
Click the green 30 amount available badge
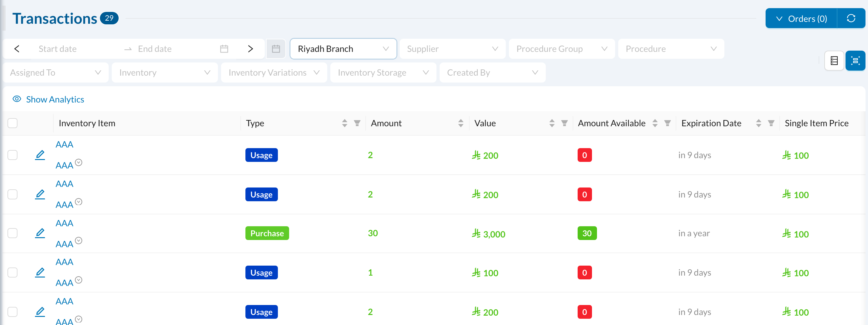[x=587, y=233]
